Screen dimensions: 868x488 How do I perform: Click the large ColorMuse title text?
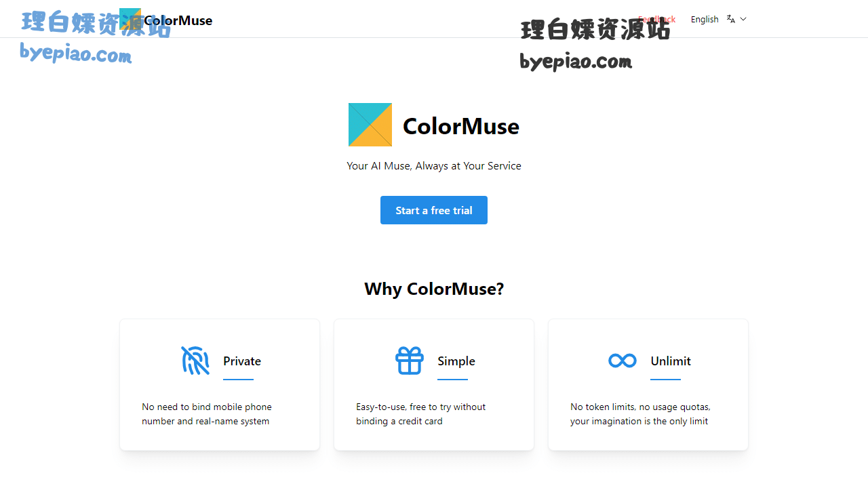tap(461, 126)
